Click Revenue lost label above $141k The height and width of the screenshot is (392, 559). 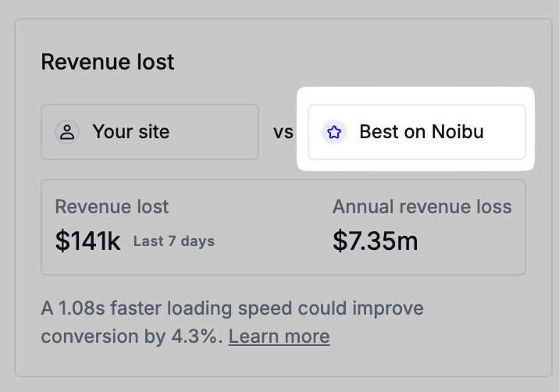[112, 207]
